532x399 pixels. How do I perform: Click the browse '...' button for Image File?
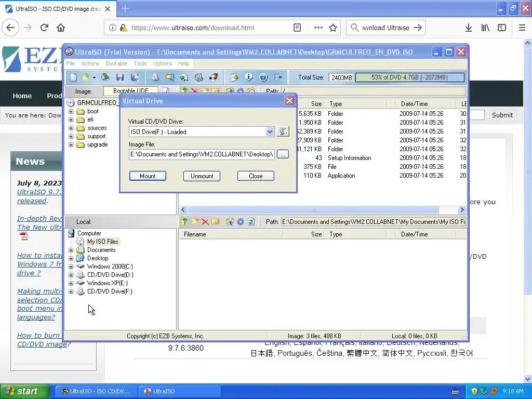pos(283,154)
